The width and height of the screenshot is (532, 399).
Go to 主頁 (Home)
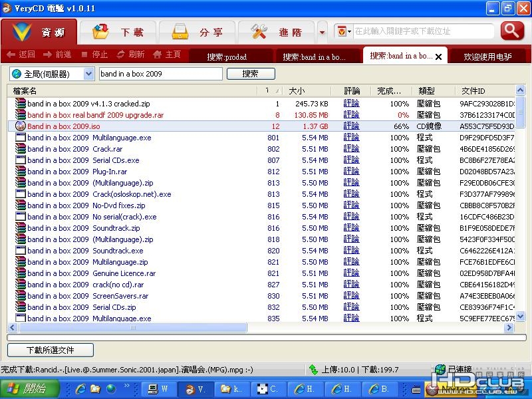click(167, 55)
